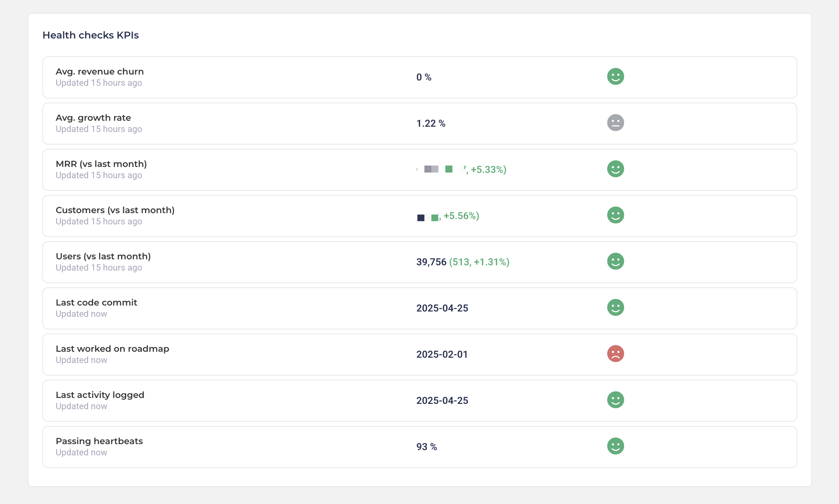Click the 2025-02-01 roadmap date
The width and height of the screenshot is (839, 504).
point(442,355)
